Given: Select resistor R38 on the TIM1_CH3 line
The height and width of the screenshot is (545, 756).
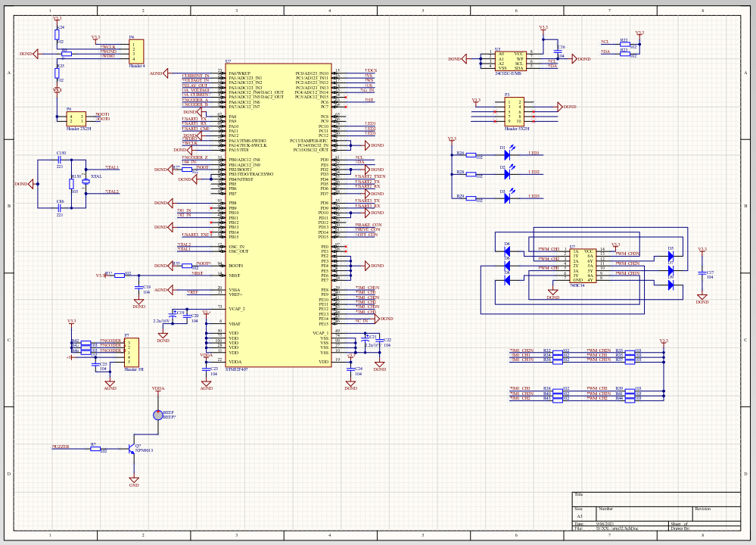Looking at the screenshot, I should (x=558, y=390).
